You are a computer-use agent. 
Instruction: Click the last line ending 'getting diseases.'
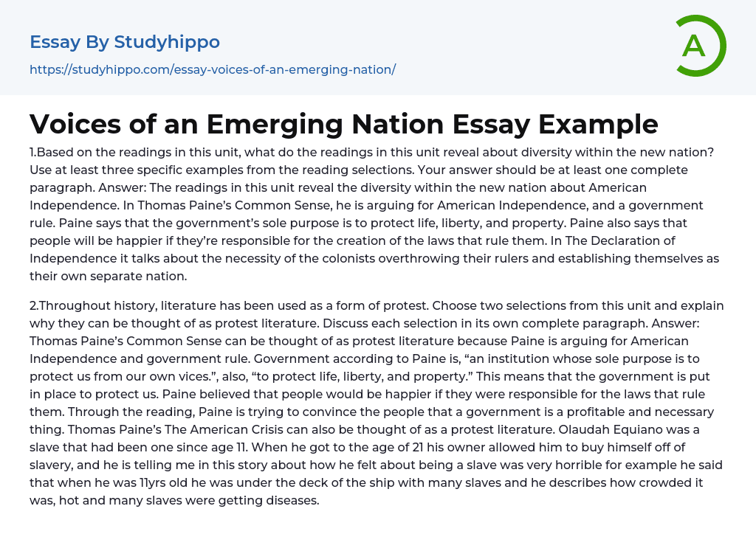point(173,500)
